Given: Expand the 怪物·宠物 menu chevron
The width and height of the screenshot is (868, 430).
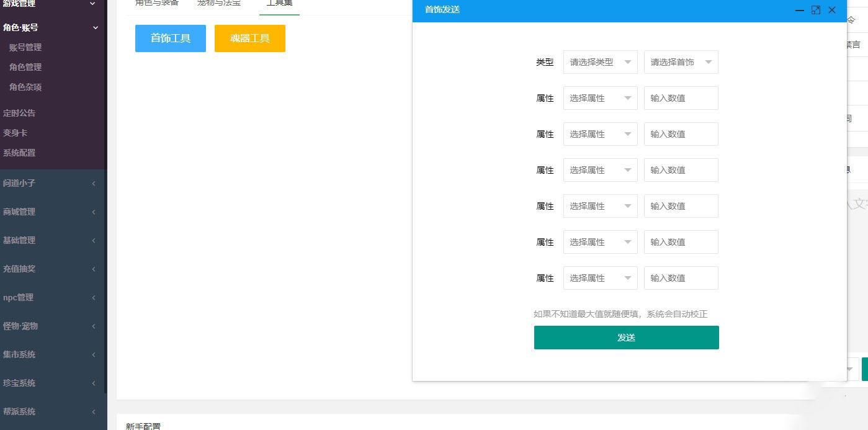Looking at the screenshot, I should click(94, 326).
